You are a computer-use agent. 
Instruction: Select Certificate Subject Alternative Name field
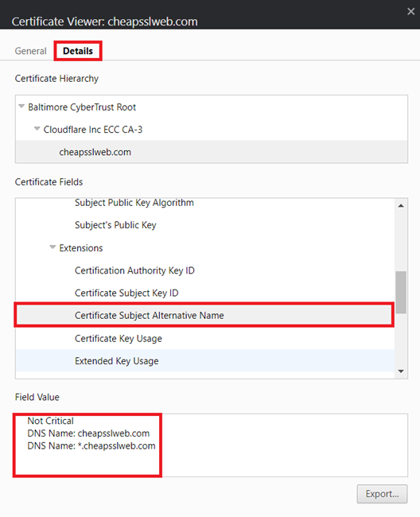[204, 316]
